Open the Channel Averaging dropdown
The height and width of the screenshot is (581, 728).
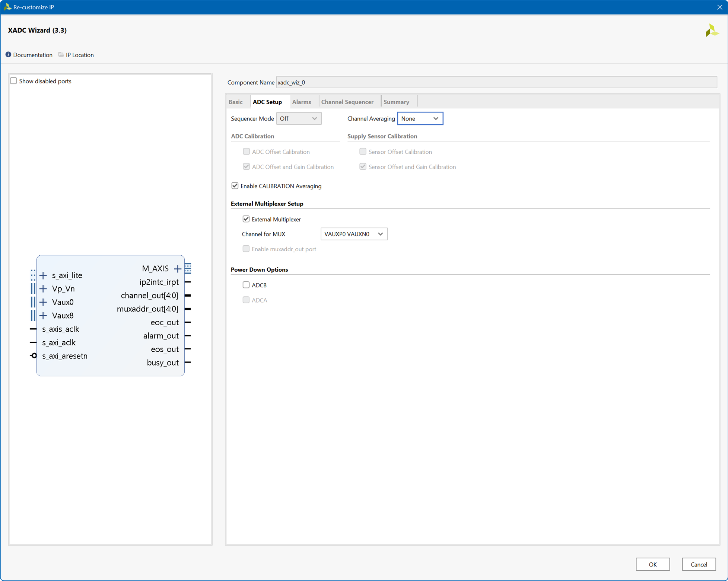coord(420,118)
